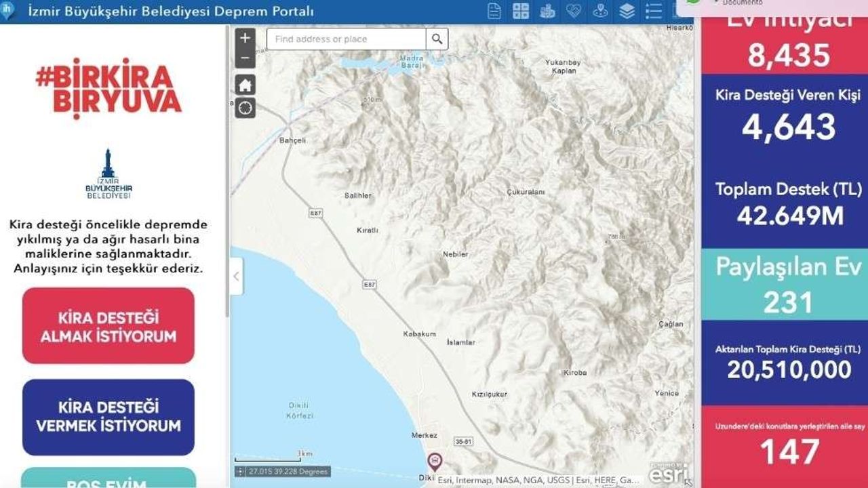Click Kira Desteği Vermek İstiyorum button

pos(108,417)
